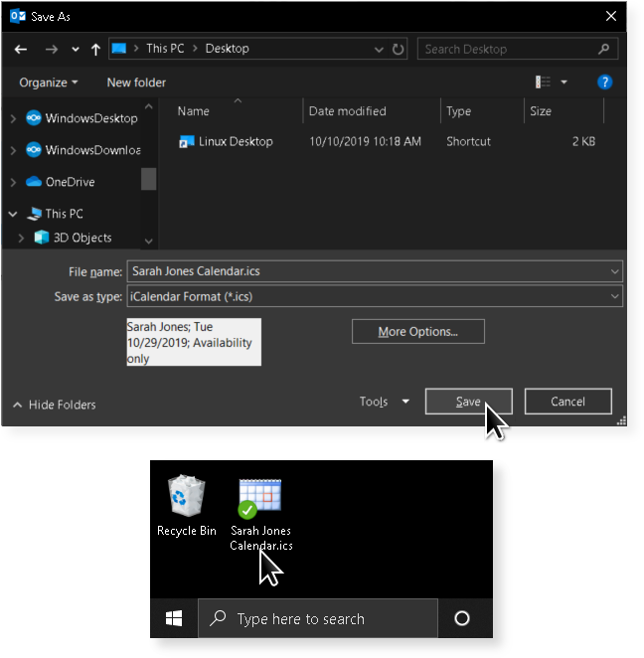The height and width of the screenshot is (658, 644).
Task: Click the File name input field
Action: coord(366,271)
